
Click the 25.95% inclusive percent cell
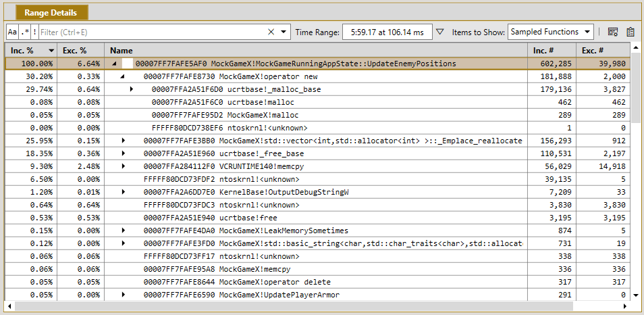[31, 141]
